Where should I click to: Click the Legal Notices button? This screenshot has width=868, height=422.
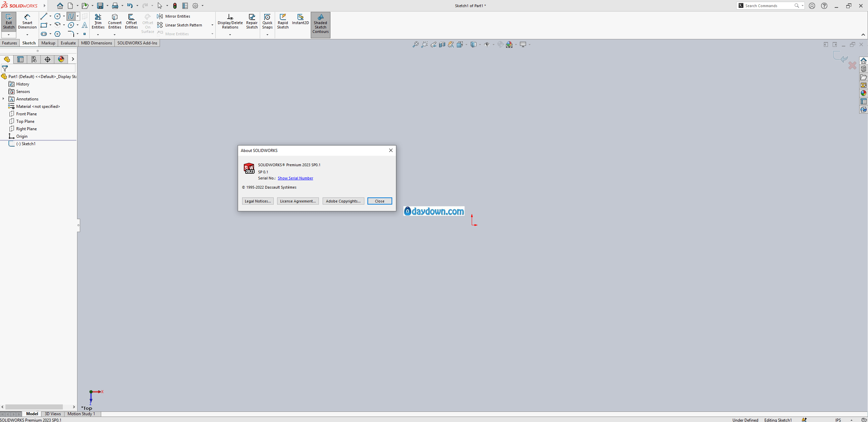[258, 201]
